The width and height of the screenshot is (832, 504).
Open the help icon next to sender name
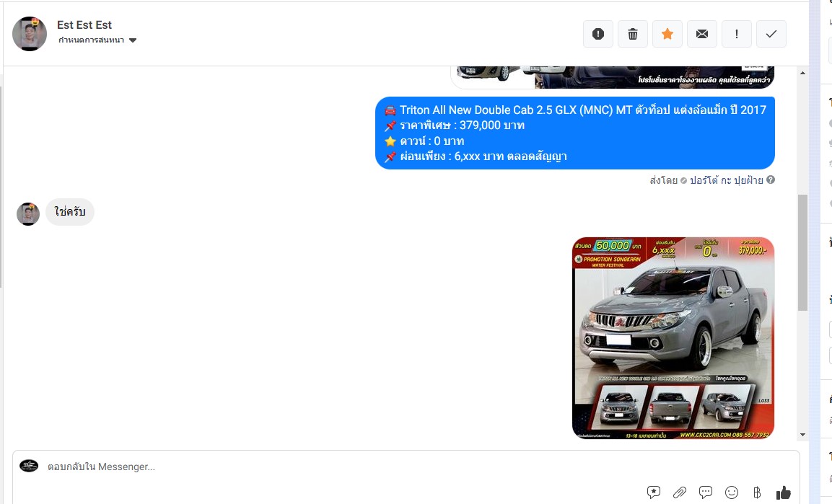[771, 180]
